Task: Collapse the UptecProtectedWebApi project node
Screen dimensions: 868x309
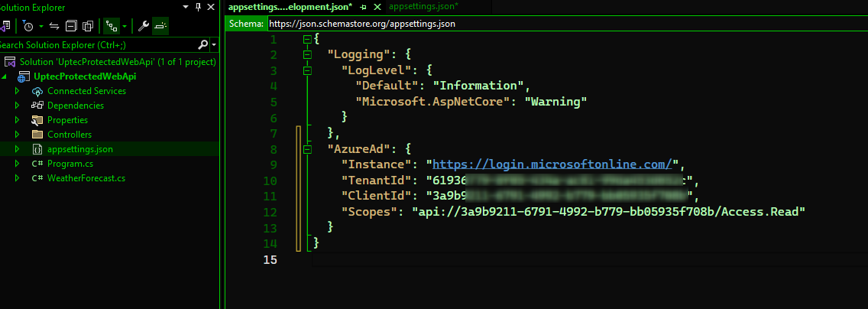Action: tap(5, 76)
